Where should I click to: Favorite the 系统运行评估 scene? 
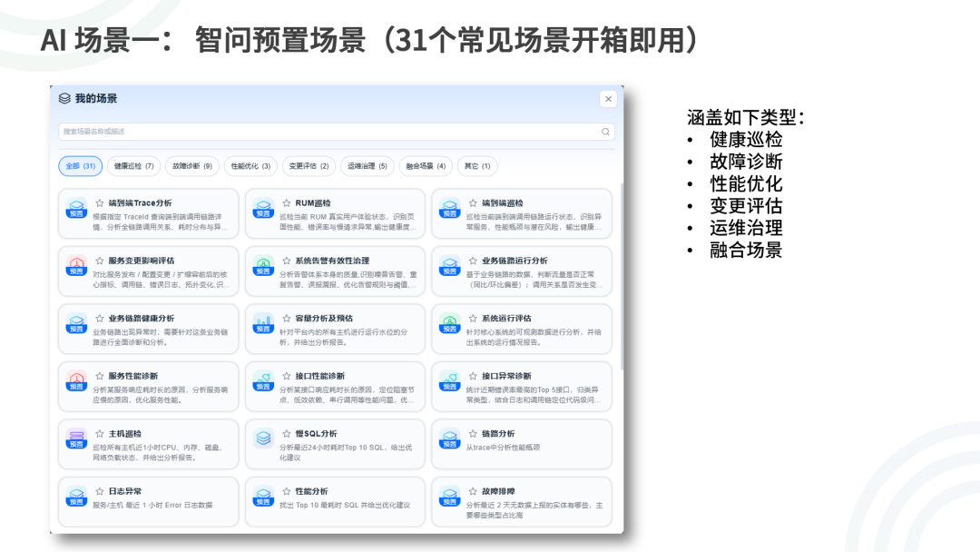tap(473, 318)
